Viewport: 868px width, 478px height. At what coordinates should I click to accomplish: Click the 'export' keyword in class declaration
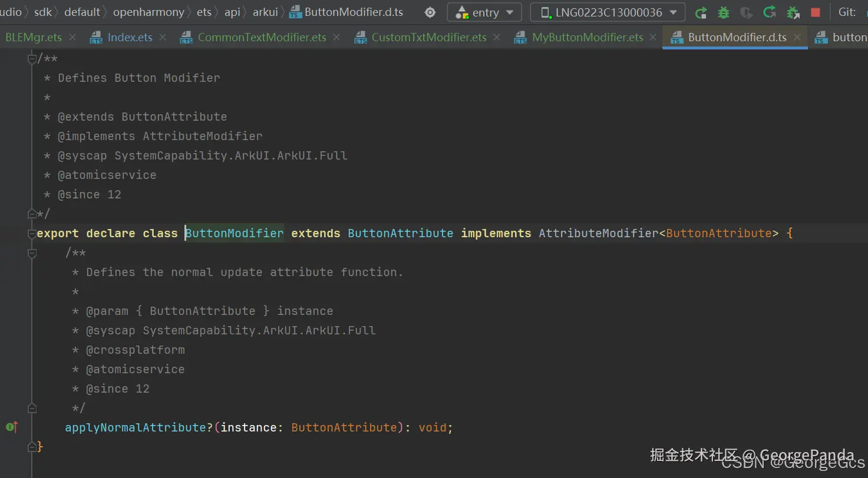pyautogui.click(x=58, y=233)
